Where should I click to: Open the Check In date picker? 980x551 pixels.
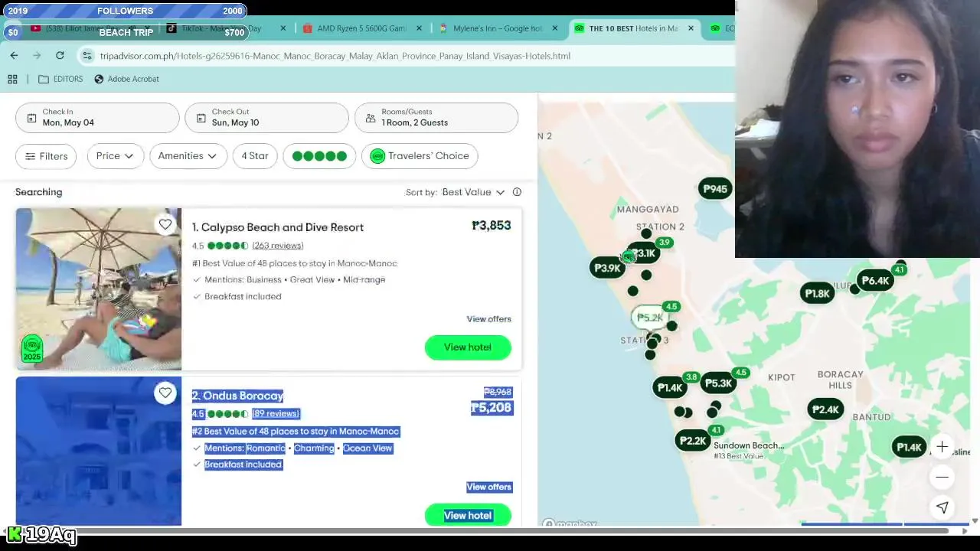tap(97, 118)
